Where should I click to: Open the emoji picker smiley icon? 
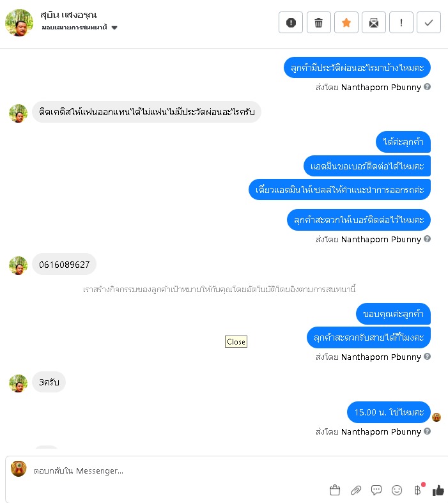(397, 490)
